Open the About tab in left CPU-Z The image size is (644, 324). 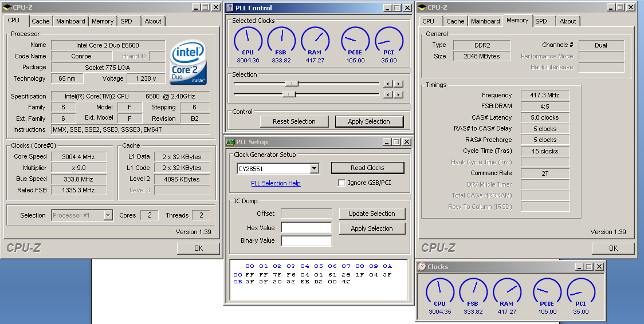click(x=153, y=21)
